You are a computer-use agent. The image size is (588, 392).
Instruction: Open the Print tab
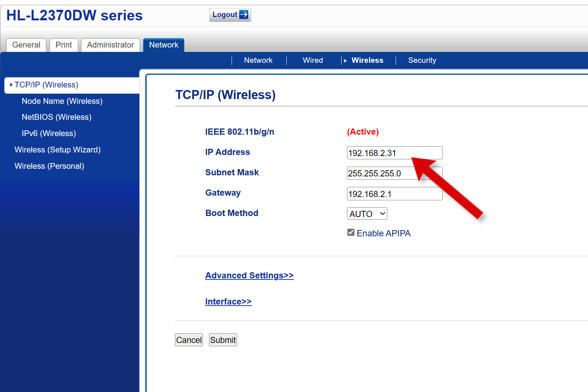point(64,45)
